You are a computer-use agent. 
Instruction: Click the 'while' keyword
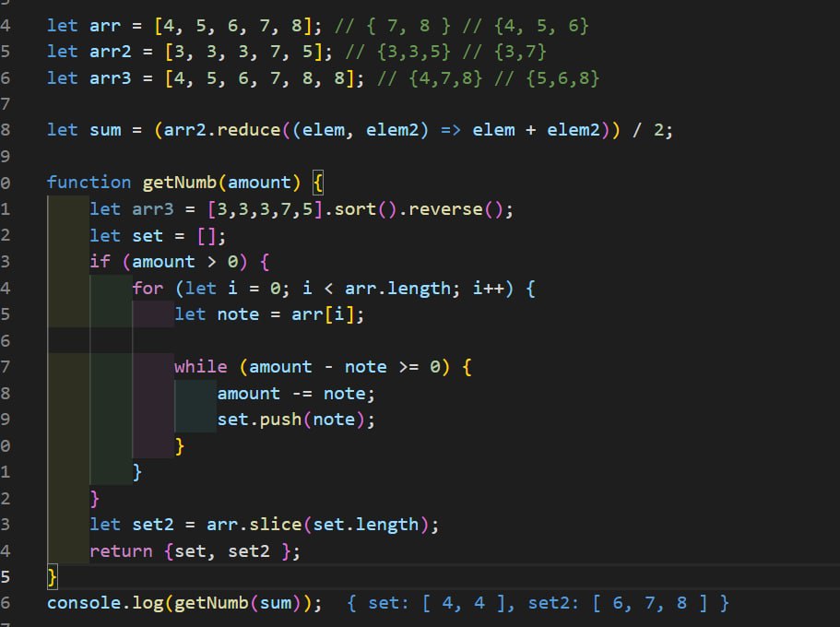(x=200, y=367)
